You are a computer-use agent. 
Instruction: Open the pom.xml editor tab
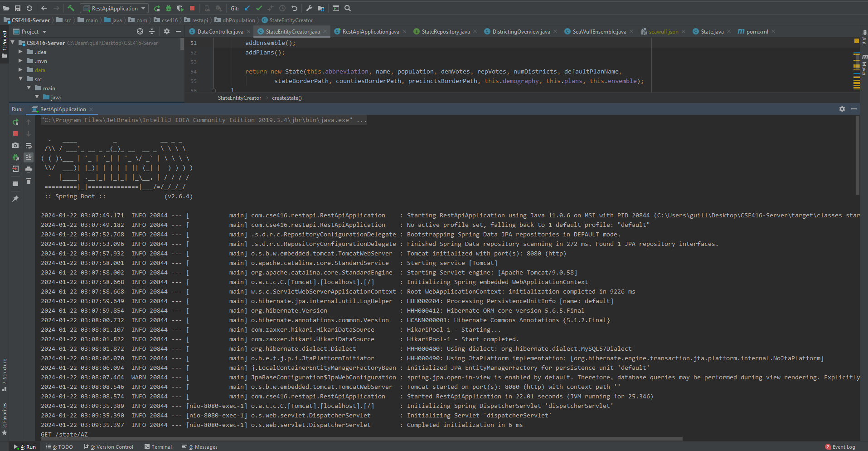[x=756, y=32]
